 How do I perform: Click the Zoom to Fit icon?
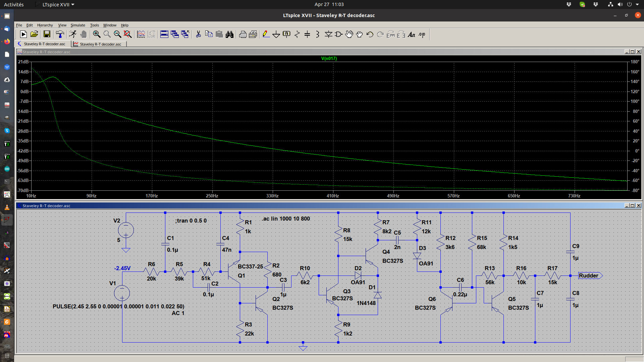(127, 34)
